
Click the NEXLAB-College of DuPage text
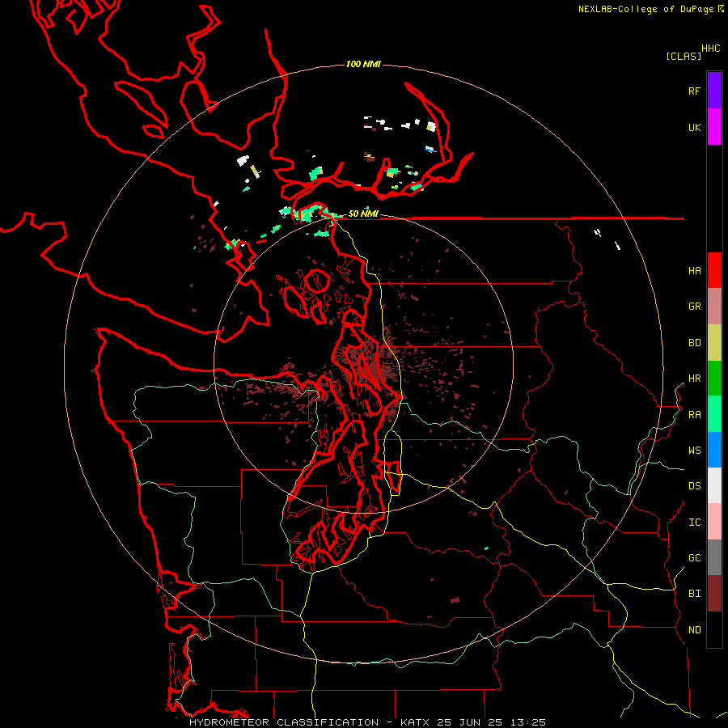point(645,9)
